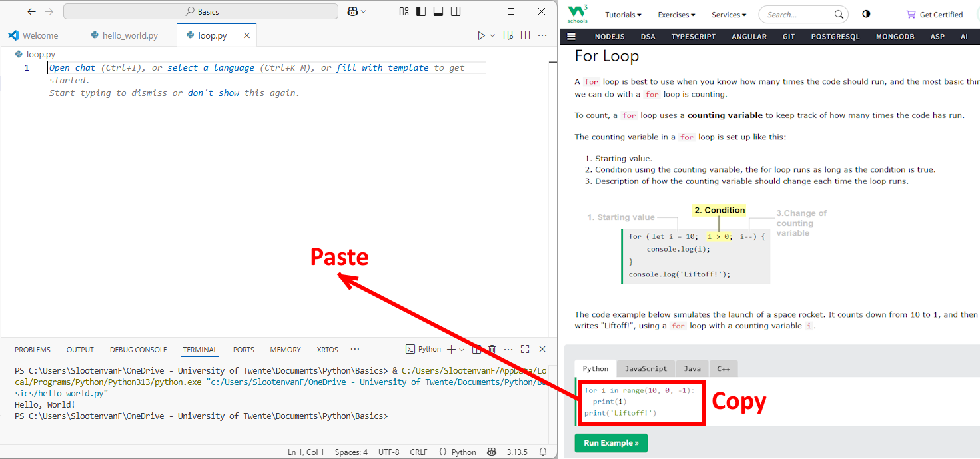
Task: Open the editor More Actions ellipsis
Action: 542,35
